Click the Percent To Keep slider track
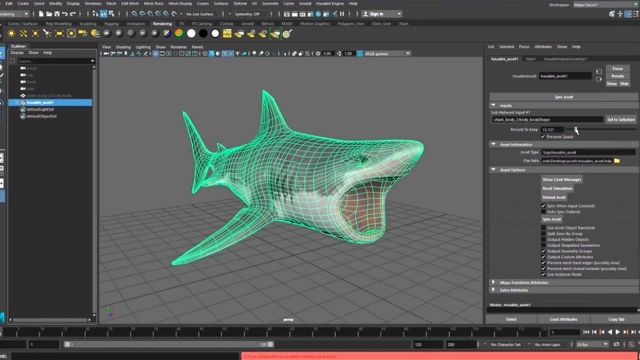This screenshot has height=360, width=640. click(601, 129)
